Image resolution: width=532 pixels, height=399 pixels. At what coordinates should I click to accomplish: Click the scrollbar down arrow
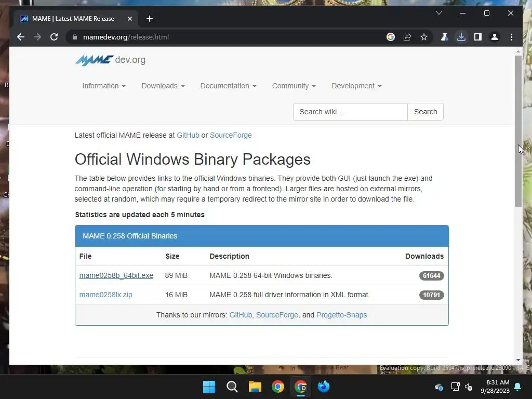click(518, 360)
